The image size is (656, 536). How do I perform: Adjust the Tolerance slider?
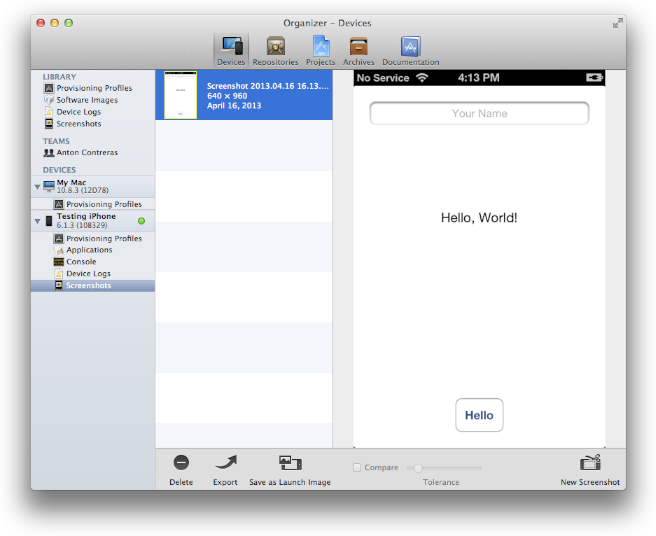(417, 468)
